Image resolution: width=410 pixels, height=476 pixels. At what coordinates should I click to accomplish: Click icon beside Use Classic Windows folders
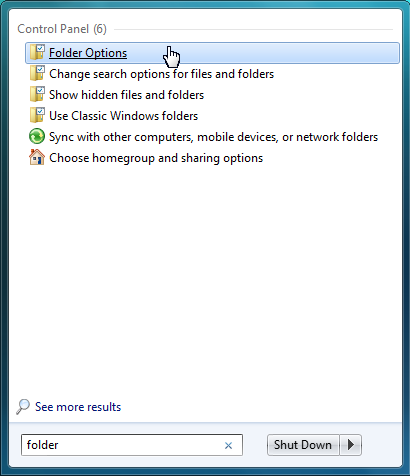point(37,116)
